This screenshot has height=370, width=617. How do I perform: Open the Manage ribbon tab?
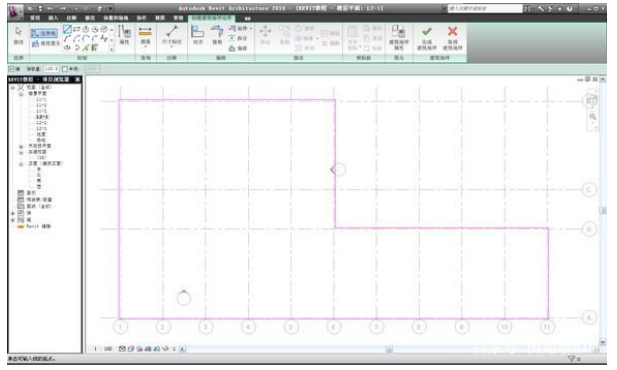[178, 18]
